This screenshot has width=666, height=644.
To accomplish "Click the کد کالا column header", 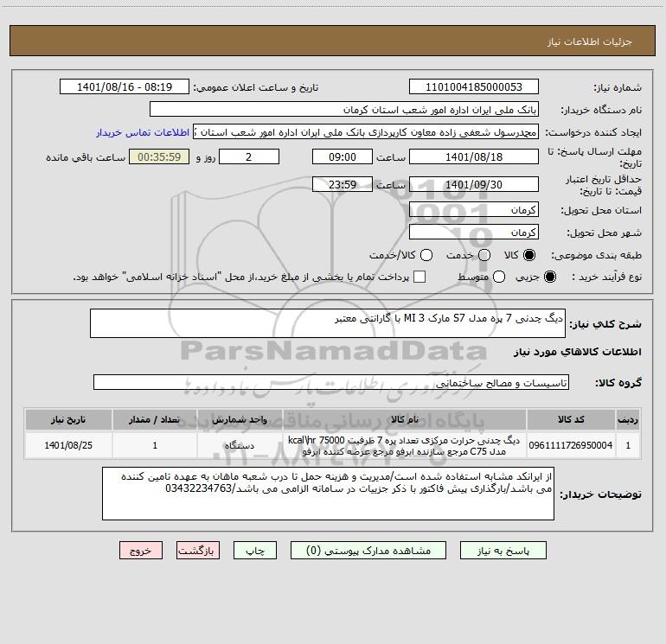I will coord(571,419).
